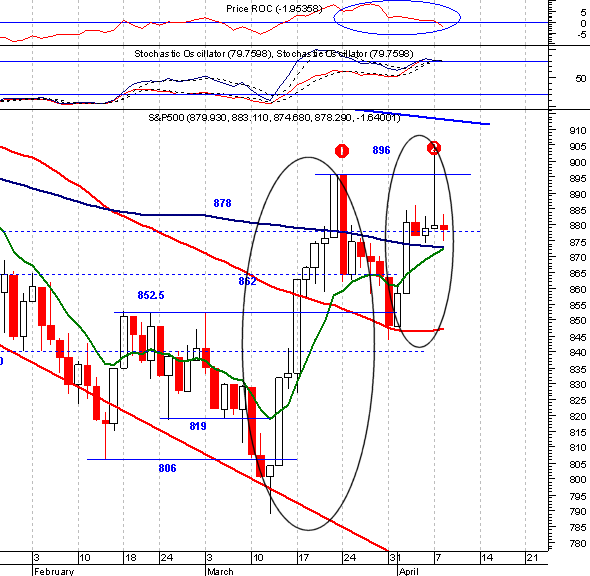Viewport: 590px width, 576px height.
Task: Click the -5 value on ROC scale
Action: pos(581,35)
